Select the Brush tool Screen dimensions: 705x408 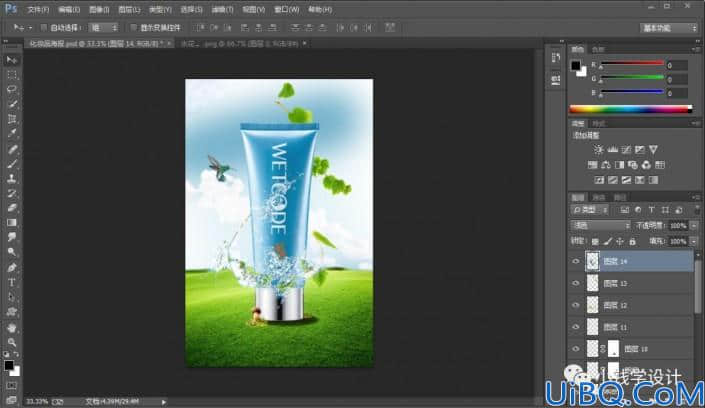click(12, 163)
